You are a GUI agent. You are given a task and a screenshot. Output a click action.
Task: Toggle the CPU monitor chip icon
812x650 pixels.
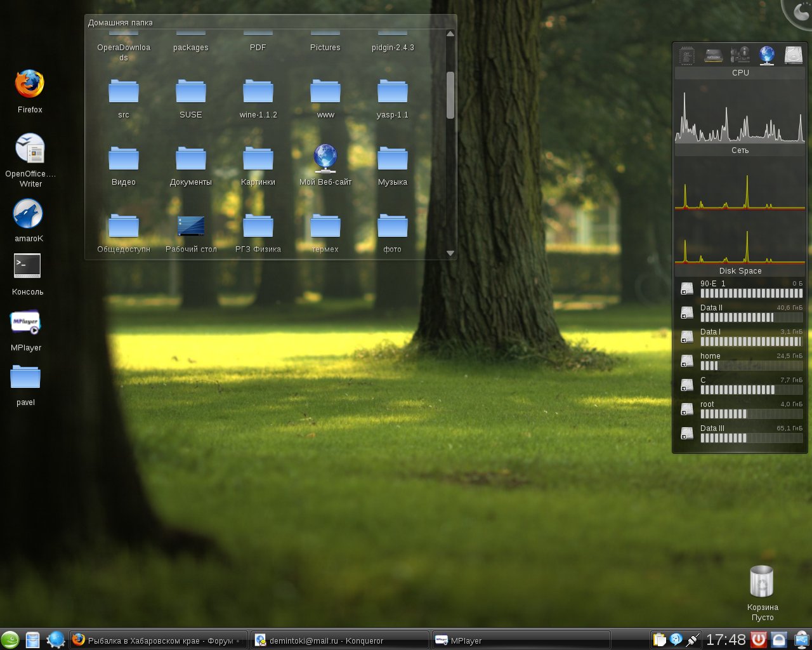(686, 55)
